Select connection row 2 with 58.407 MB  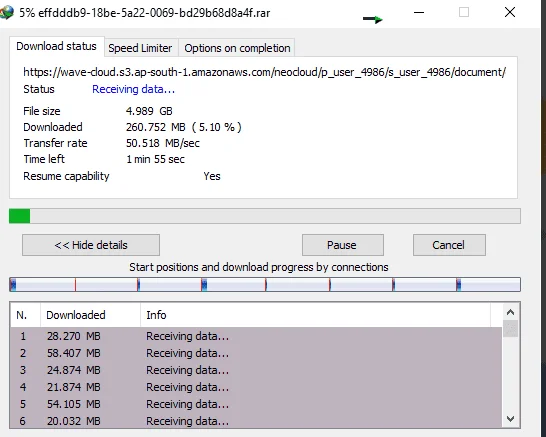(x=256, y=353)
